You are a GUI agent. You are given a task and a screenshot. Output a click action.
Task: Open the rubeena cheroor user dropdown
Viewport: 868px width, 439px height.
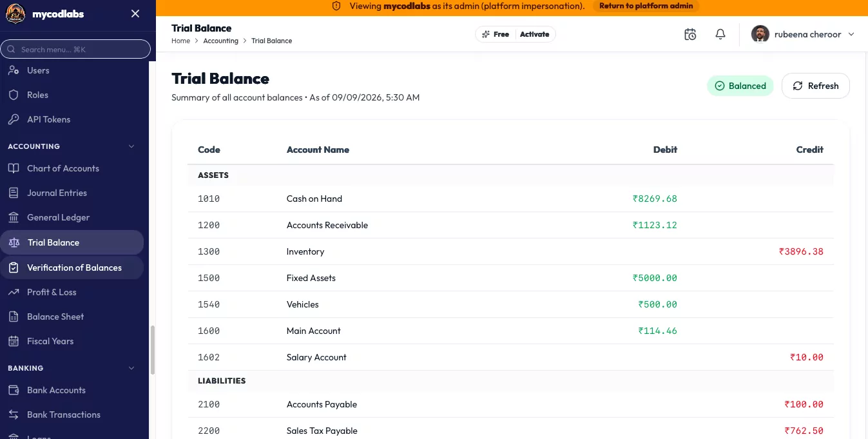coord(803,34)
